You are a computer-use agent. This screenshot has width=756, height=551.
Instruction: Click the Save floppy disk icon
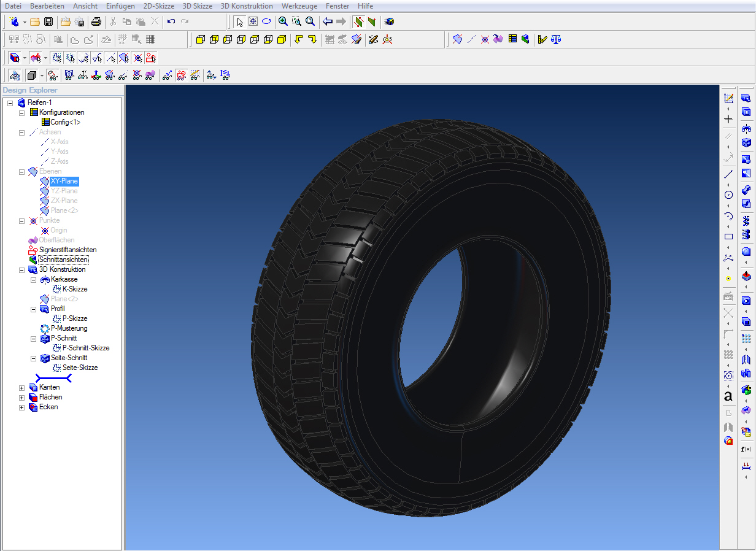click(48, 21)
